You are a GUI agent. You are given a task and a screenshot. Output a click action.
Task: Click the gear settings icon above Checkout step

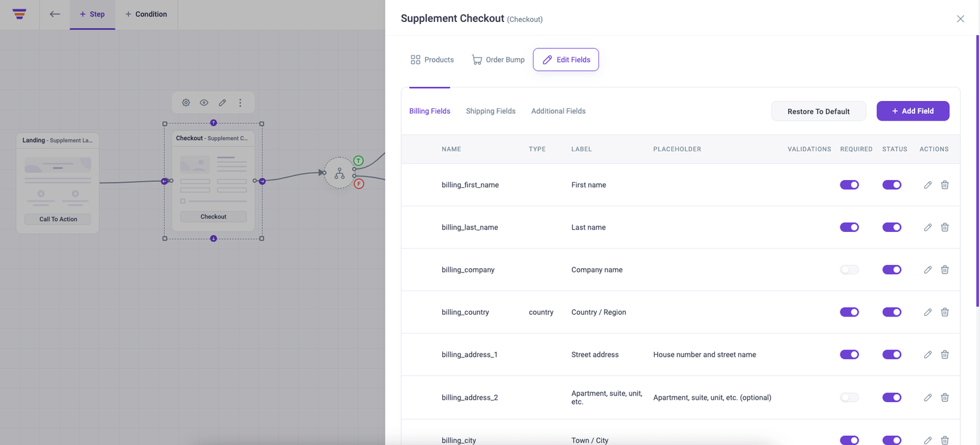point(186,103)
